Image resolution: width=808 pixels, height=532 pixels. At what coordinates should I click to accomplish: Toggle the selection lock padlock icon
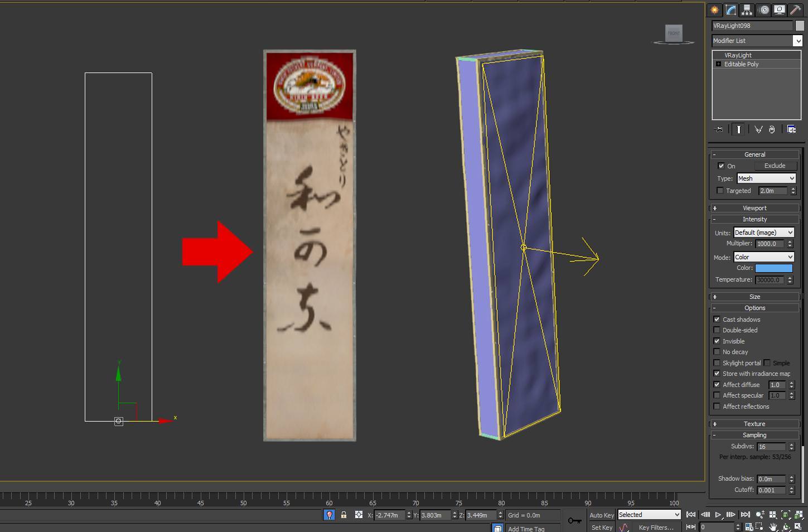point(343,515)
